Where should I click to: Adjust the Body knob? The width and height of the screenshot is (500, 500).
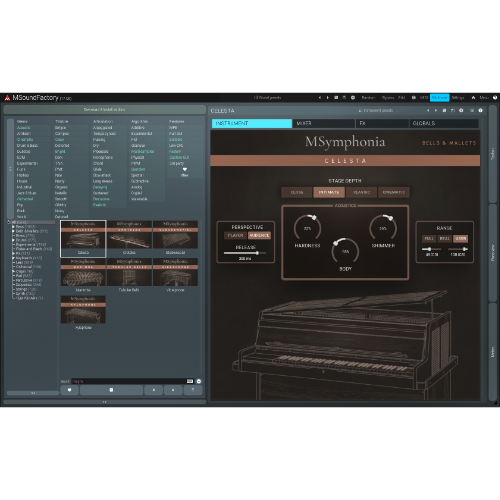tap(345, 251)
